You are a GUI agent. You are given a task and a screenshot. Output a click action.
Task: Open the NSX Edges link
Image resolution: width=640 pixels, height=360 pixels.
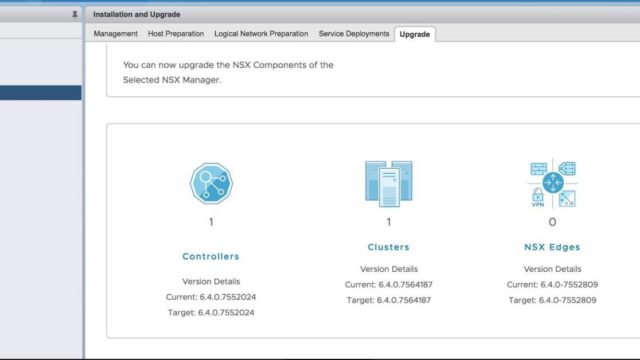point(552,247)
